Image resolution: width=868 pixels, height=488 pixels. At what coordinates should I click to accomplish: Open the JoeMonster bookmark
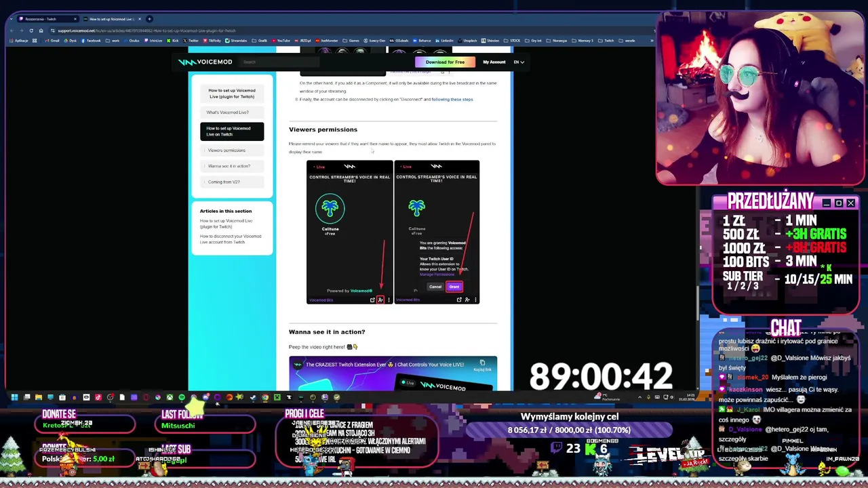(326, 41)
